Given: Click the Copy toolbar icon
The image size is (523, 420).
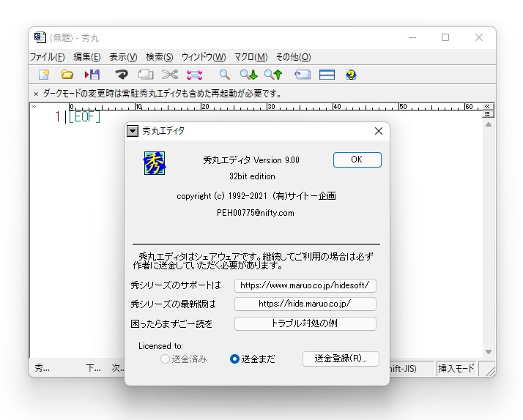Looking at the screenshot, I should point(146,75).
